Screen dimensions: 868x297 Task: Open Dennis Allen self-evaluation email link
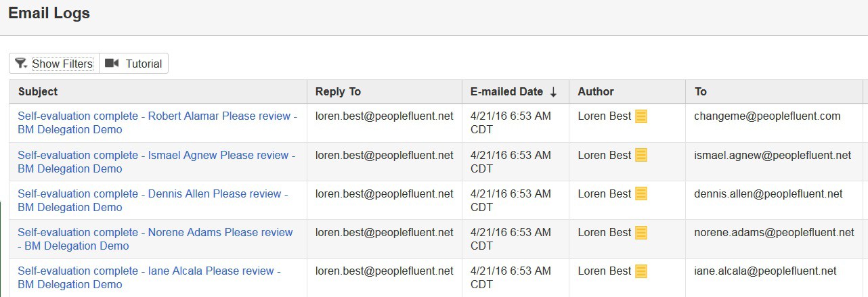[x=153, y=200]
